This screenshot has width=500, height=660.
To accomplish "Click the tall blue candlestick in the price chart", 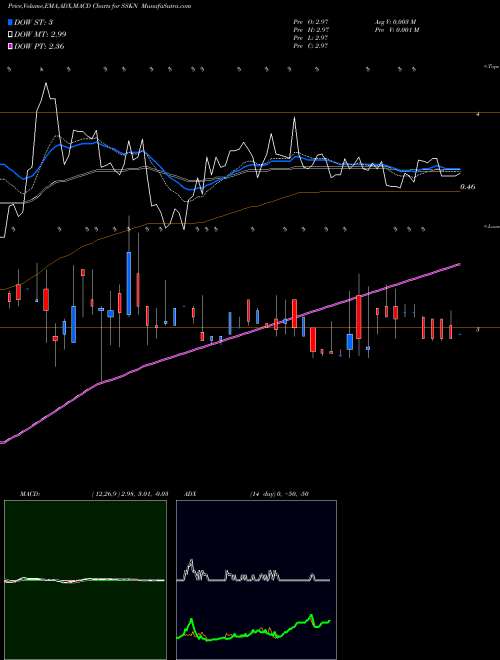I will pyautogui.click(x=129, y=283).
